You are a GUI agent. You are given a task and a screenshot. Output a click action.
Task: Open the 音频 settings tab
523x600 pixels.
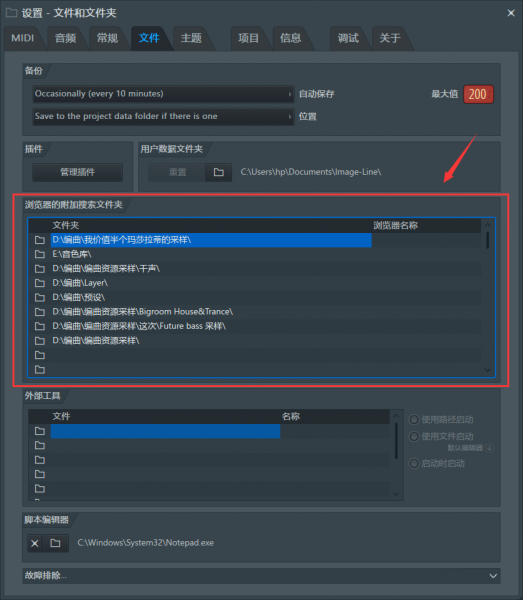tap(65, 38)
